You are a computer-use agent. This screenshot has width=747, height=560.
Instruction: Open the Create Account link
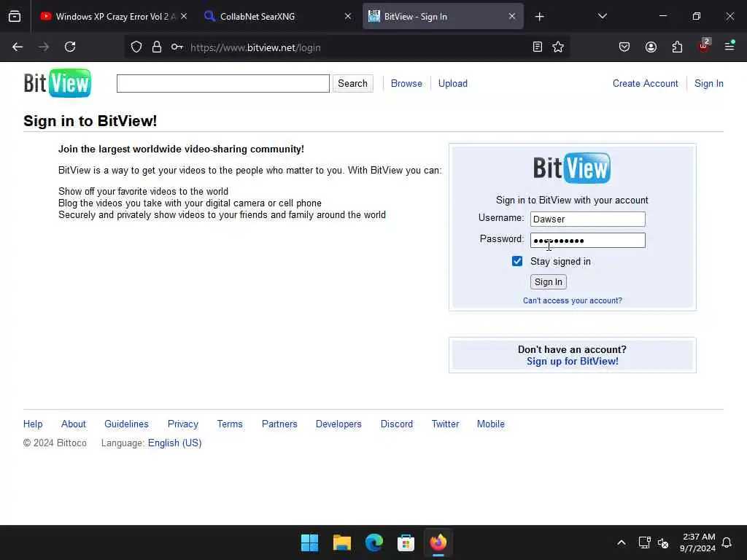coord(645,83)
